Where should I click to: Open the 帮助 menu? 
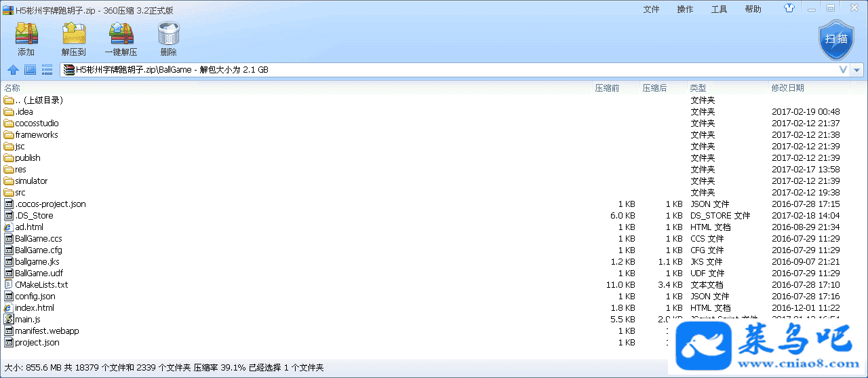coord(753,9)
